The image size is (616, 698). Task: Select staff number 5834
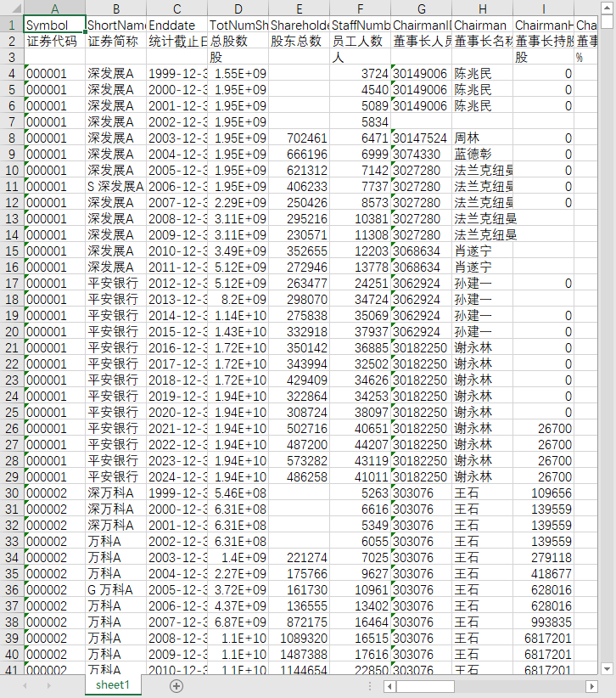(361, 122)
